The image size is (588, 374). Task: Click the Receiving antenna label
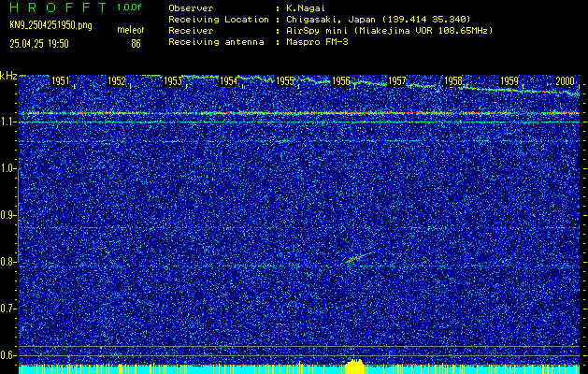(216, 42)
